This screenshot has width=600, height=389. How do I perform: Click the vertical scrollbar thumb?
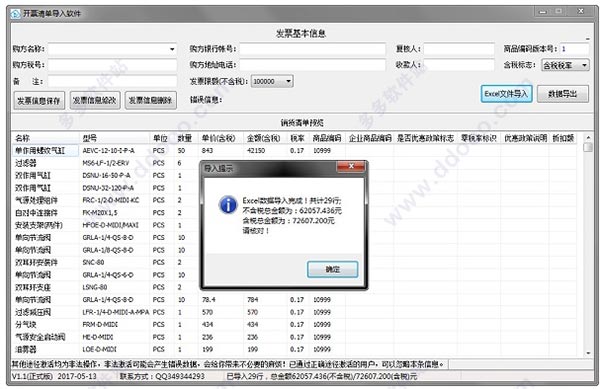click(588, 147)
